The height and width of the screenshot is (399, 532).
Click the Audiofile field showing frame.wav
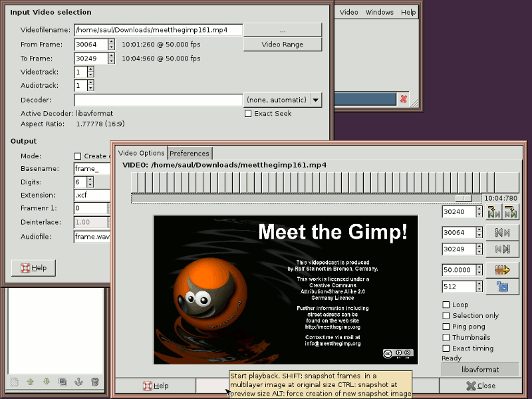point(92,237)
